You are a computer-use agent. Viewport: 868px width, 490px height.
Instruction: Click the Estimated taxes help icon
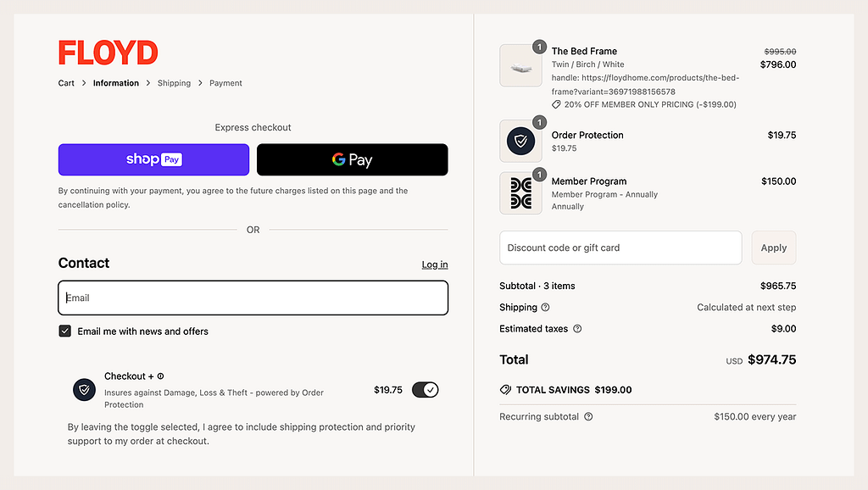pyautogui.click(x=577, y=329)
